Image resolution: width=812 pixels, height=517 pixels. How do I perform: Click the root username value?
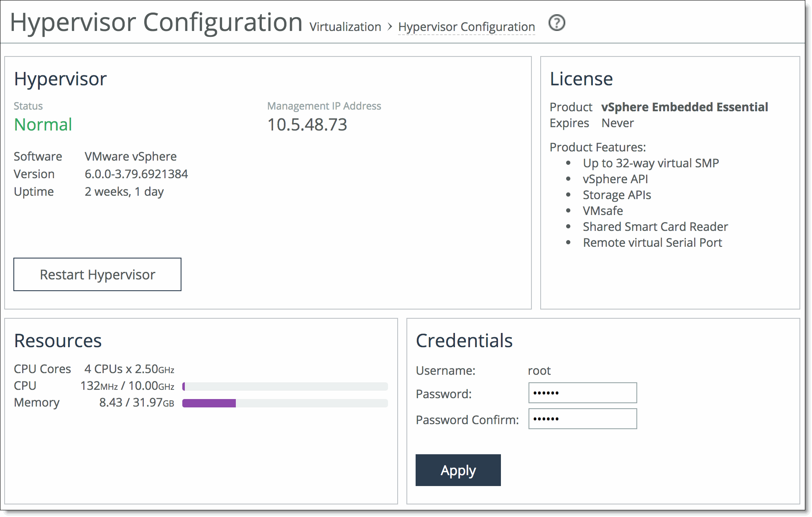point(539,370)
